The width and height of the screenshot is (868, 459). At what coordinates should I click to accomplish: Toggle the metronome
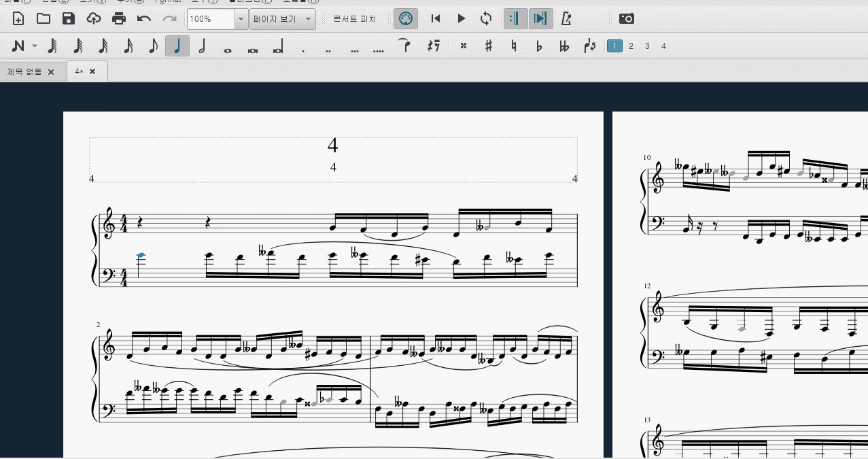point(566,18)
